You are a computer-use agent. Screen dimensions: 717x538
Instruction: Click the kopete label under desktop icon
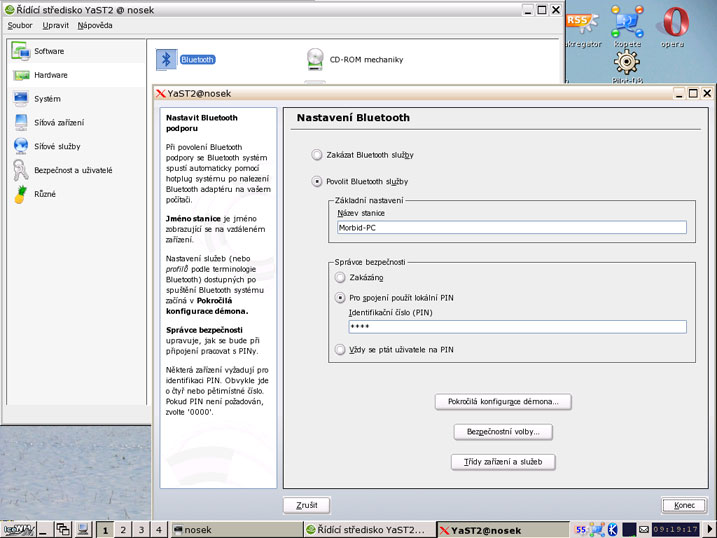coord(627,44)
